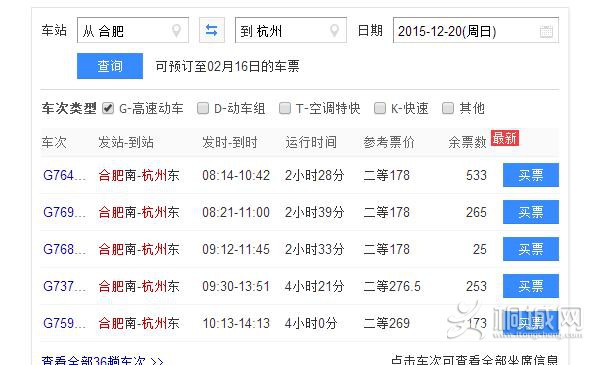Click the red 最新 badge
613x365 pixels.
505,138
